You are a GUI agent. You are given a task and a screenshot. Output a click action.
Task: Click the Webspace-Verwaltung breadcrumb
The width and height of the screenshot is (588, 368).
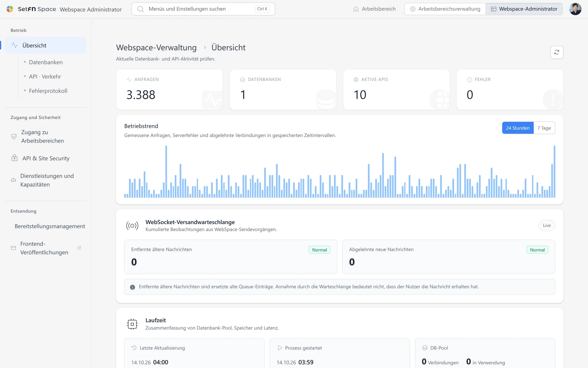156,48
